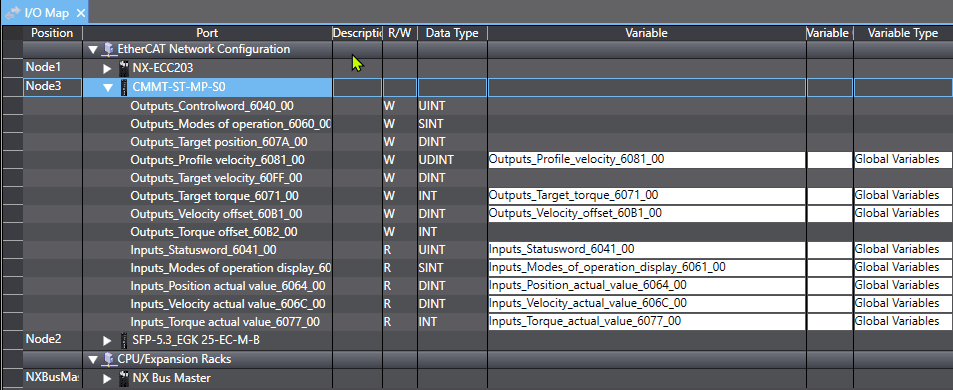This screenshot has height=390, width=953.
Task: Collapse EtherCAT Network Configuration tree
Action: (x=92, y=49)
